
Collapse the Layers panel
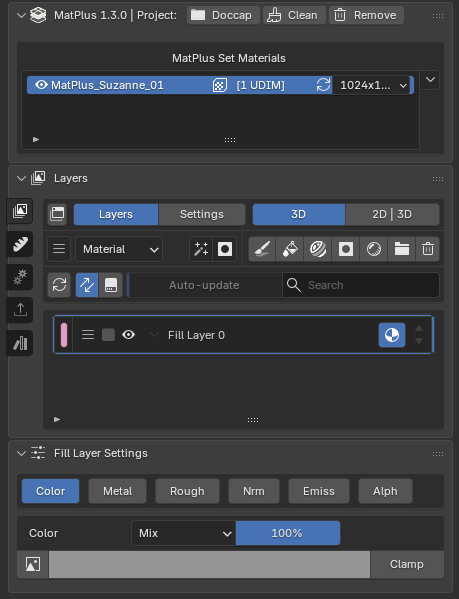coord(21,178)
